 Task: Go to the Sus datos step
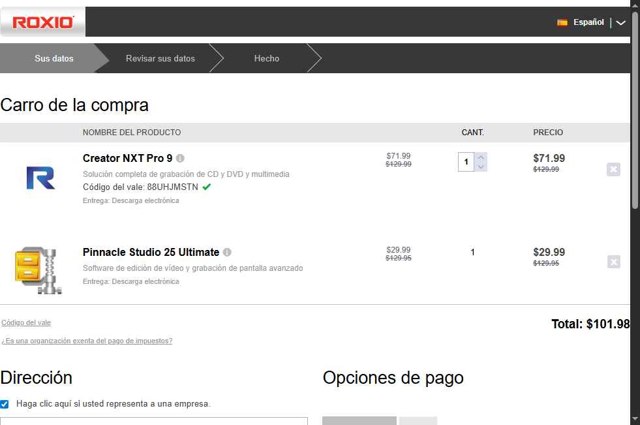[x=54, y=58]
